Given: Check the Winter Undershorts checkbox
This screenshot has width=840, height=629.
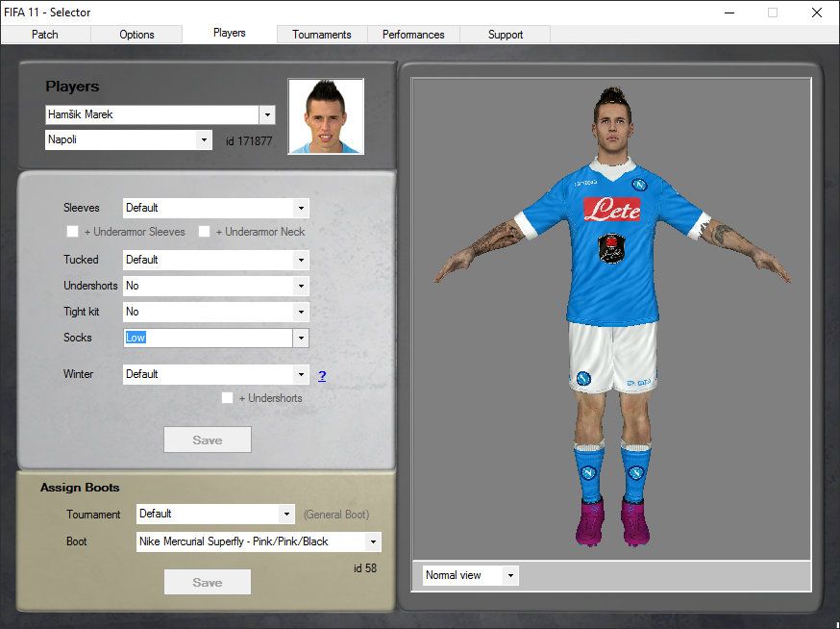Looking at the screenshot, I should point(228,398).
